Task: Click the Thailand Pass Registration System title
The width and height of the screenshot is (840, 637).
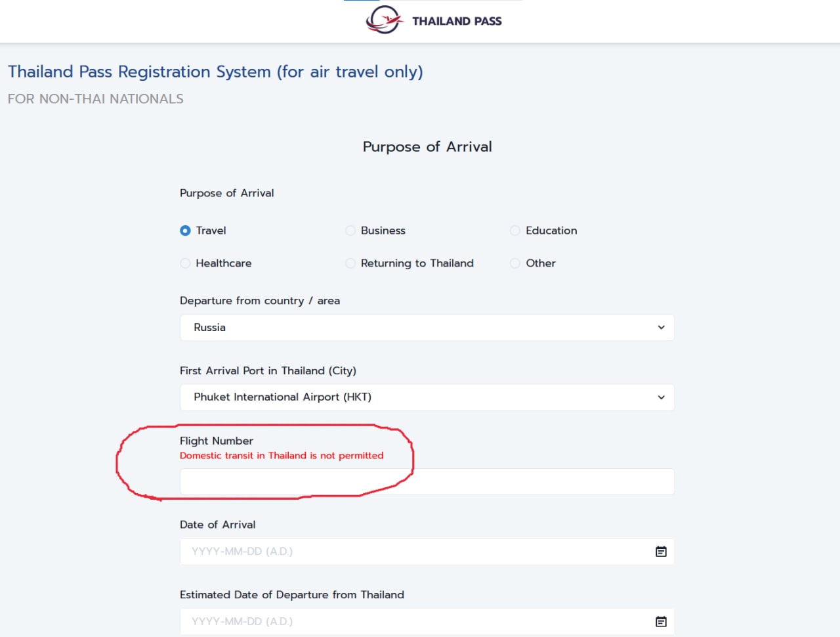Action: click(215, 72)
